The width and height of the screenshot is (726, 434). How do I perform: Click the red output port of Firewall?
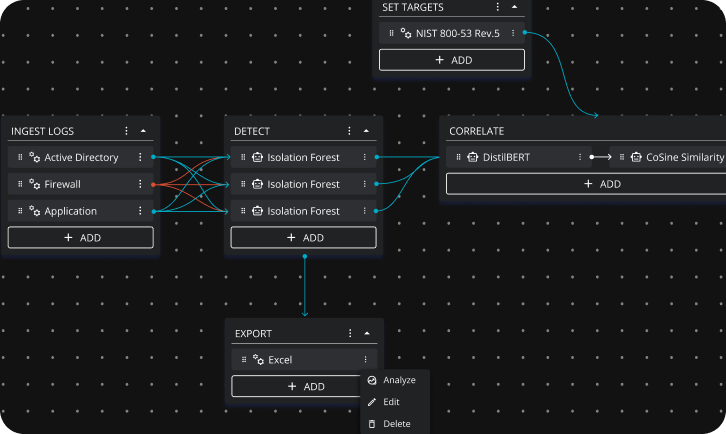pos(152,185)
